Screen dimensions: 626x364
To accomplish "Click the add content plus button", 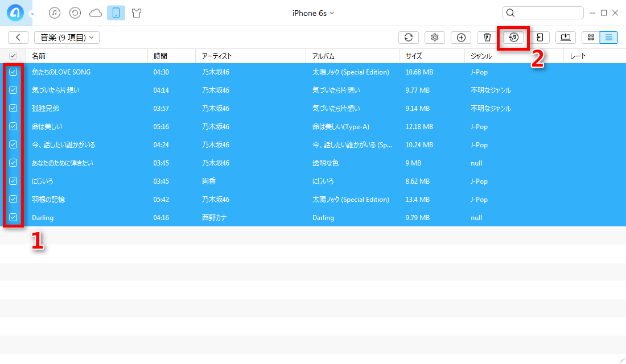I will tap(461, 38).
